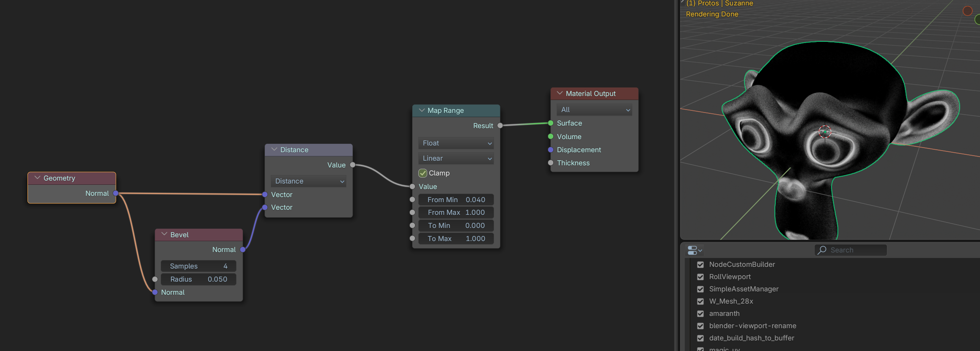Viewport: 980px width, 351px height.
Task: Uncheck the date_build_hash_to_buffer checkbox
Action: point(700,338)
